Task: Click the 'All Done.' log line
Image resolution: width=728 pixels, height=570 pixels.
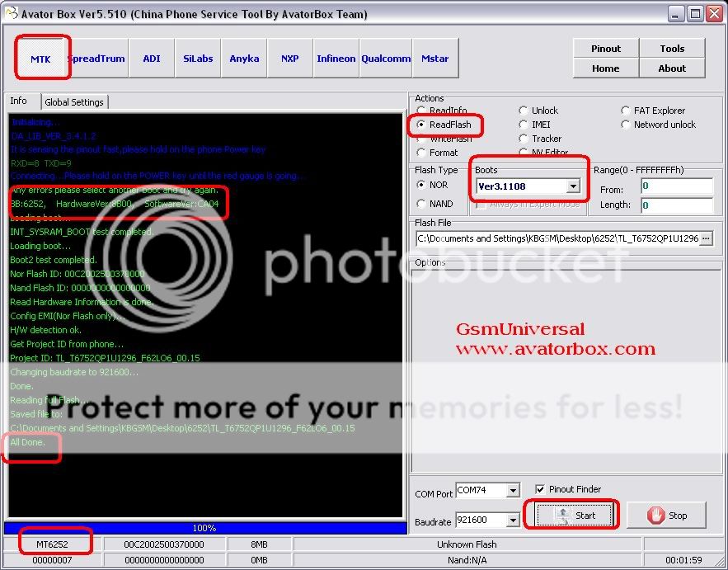Action: tap(28, 442)
